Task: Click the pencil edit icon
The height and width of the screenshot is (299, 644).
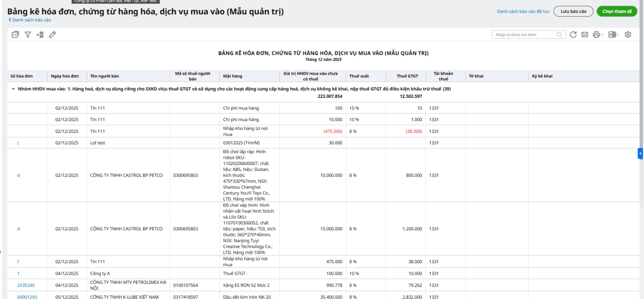Action: 52,35
